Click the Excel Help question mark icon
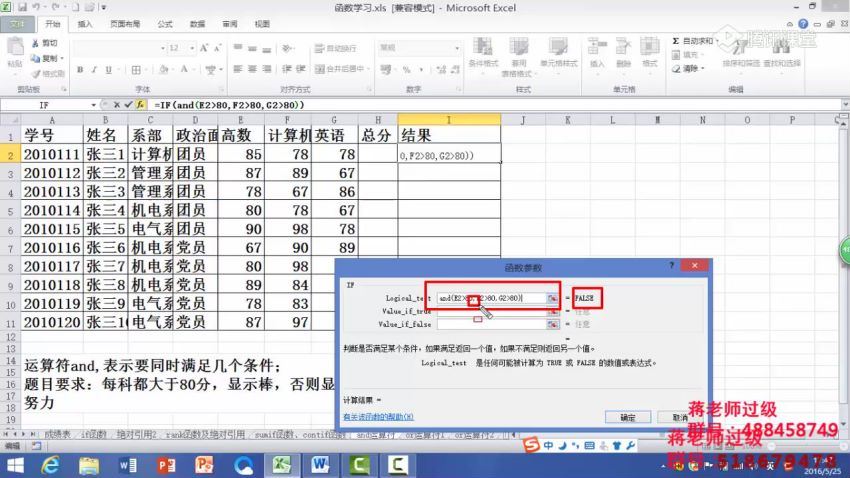 tap(803, 24)
